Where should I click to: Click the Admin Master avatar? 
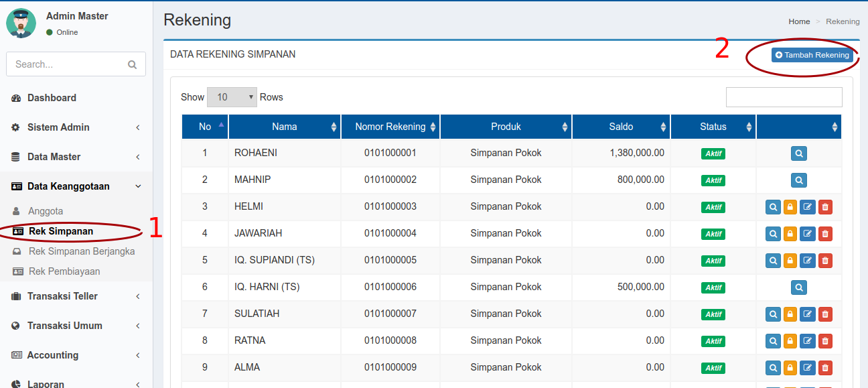click(21, 23)
